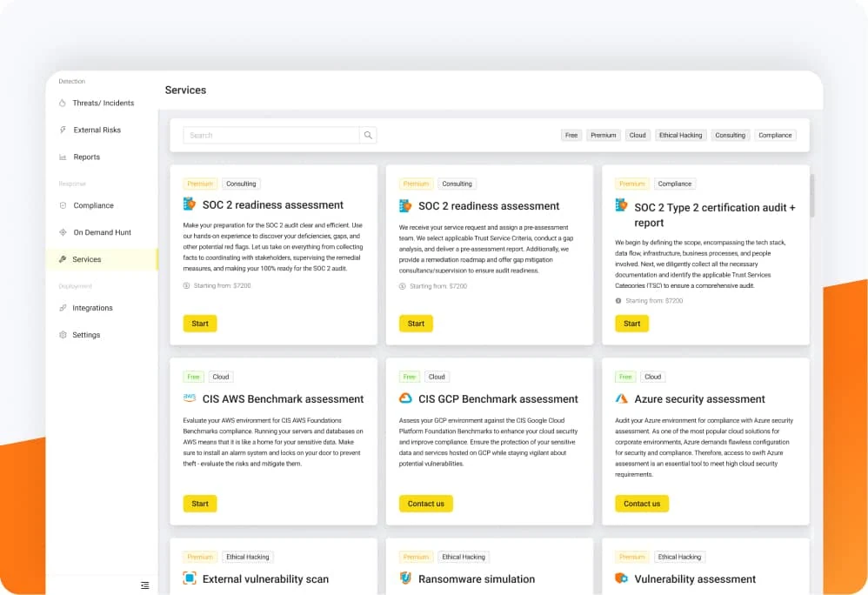The height and width of the screenshot is (595, 868).
Task: Click the magnifier search icon
Action: click(x=368, y=135)
